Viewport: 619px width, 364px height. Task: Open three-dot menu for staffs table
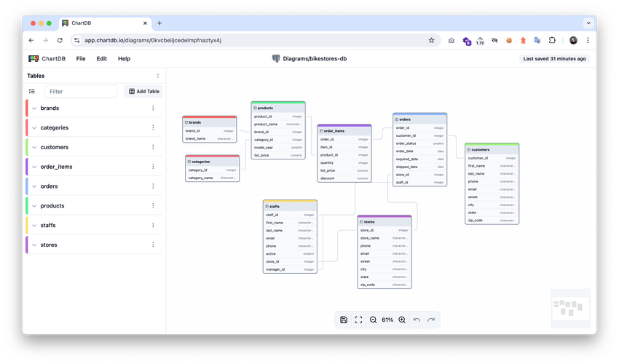pos(153,225)
